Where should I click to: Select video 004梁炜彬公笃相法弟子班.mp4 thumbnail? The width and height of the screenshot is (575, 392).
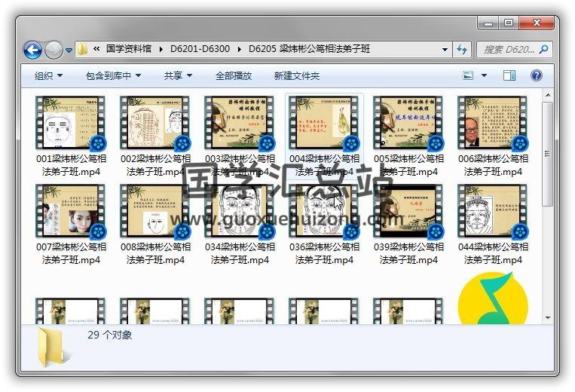tap(323, 122)
